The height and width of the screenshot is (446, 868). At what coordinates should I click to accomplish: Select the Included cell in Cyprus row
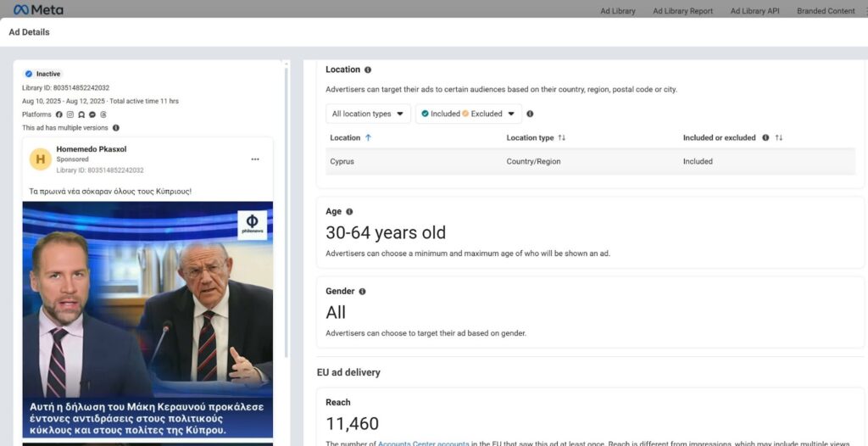(x=698, y=161)
